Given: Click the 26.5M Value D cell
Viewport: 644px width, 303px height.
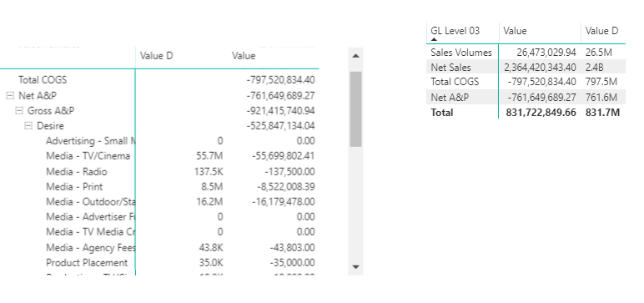Looking at the screenshot, I should (599, 53).
